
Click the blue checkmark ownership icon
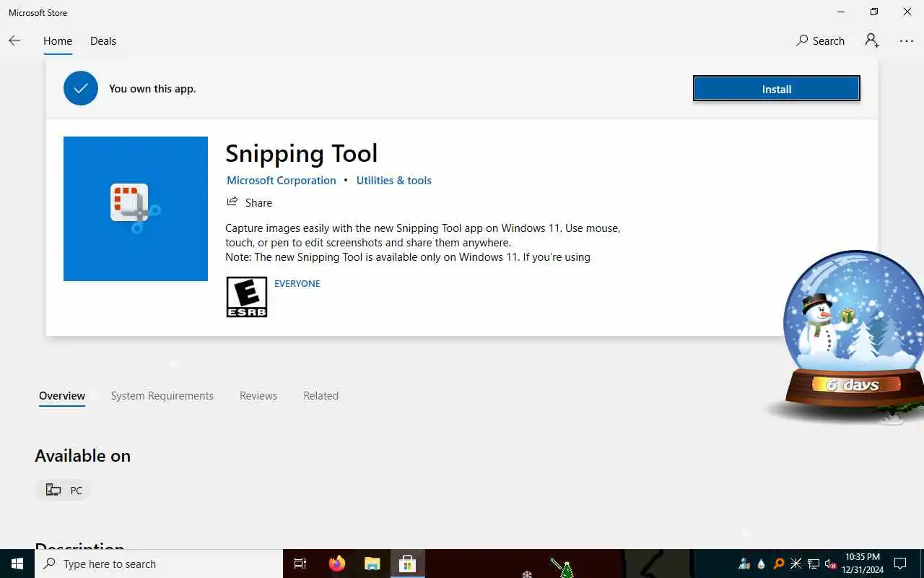pyautogui.click(x=81, y=88)
